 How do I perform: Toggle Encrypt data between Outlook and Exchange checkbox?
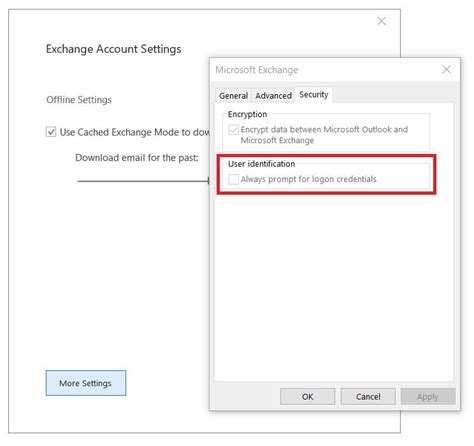[x=233, y=130]
